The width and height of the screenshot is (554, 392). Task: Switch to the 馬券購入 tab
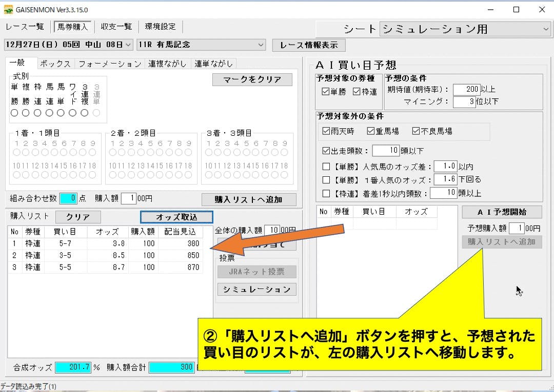pos(73,27)
